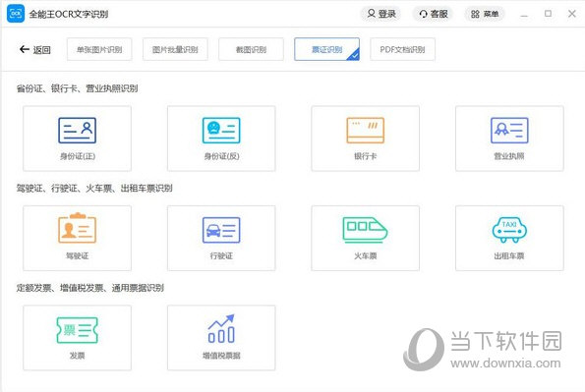Open 身份证(反) back ID card recognition

click(x=221, y=139)
